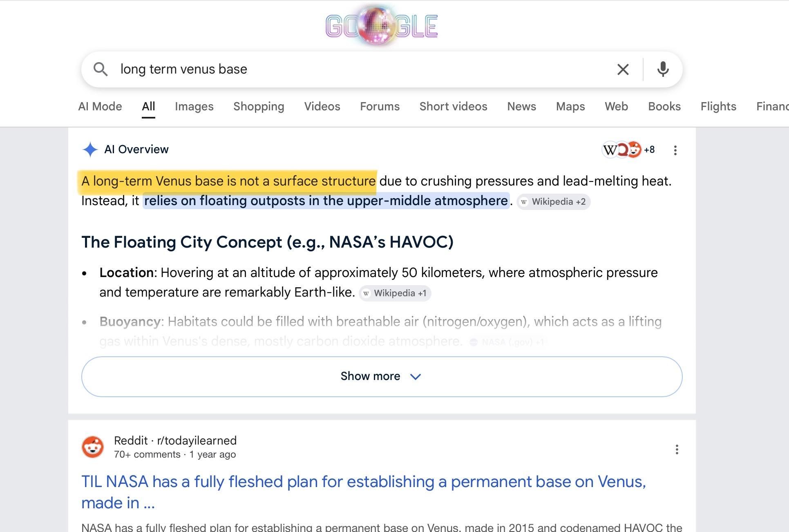The width and height of the screenshot is (789, 532).
Task: Click the Wikipedia +2 source chip
Action: [553, 202]
